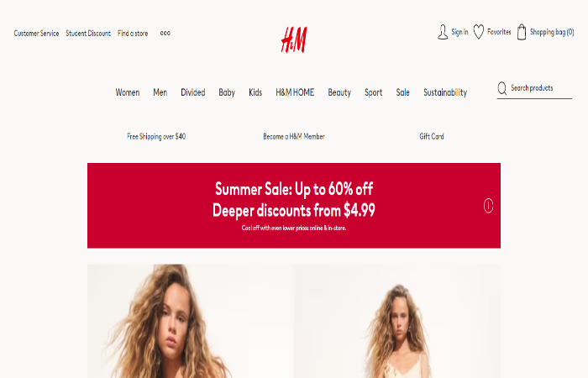The image size is (588, 378).
Task: Open the H&M HOME menu
Action: 295,92
